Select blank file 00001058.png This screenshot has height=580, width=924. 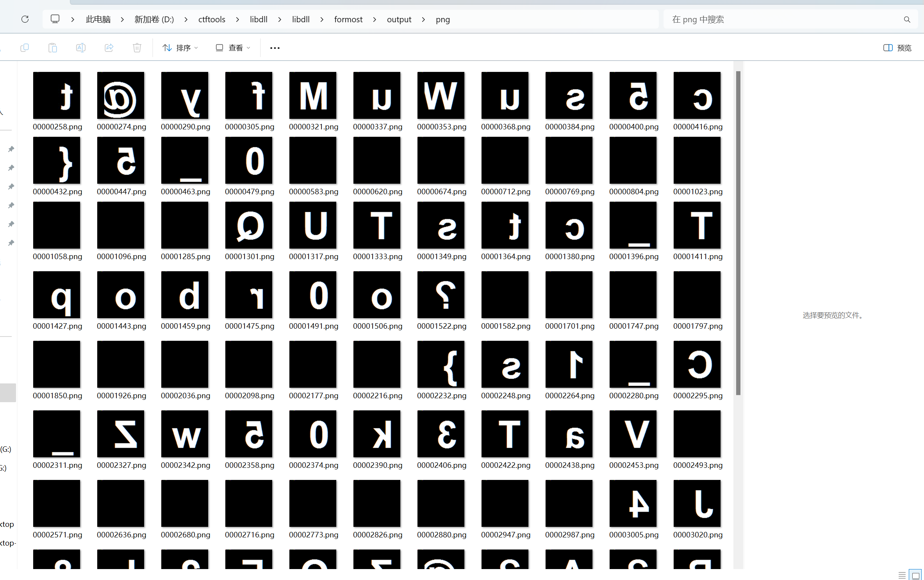click(57, 225)
